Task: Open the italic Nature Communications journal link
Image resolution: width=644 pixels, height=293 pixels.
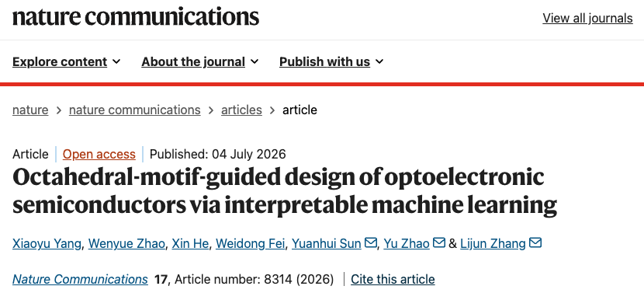Action: (80, 280)
